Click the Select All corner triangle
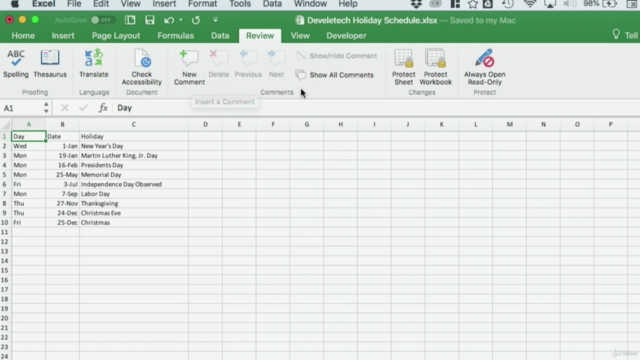This screenshot has height=360, width=640. [x=6, y=124]
